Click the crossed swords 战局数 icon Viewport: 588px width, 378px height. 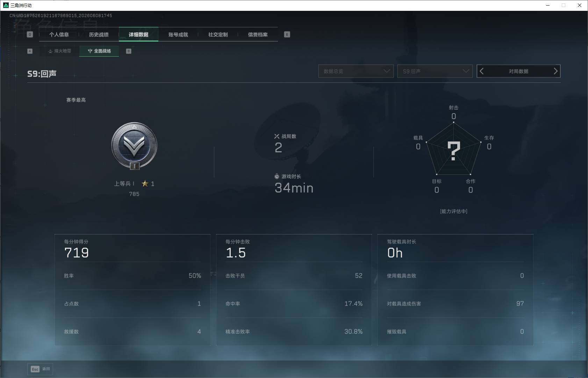[x=277, y=136]
